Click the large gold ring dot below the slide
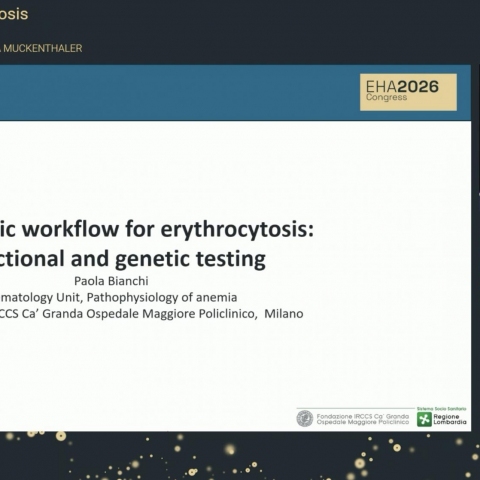The width and height of the screenshot is (480, 480). pos(61,436)
